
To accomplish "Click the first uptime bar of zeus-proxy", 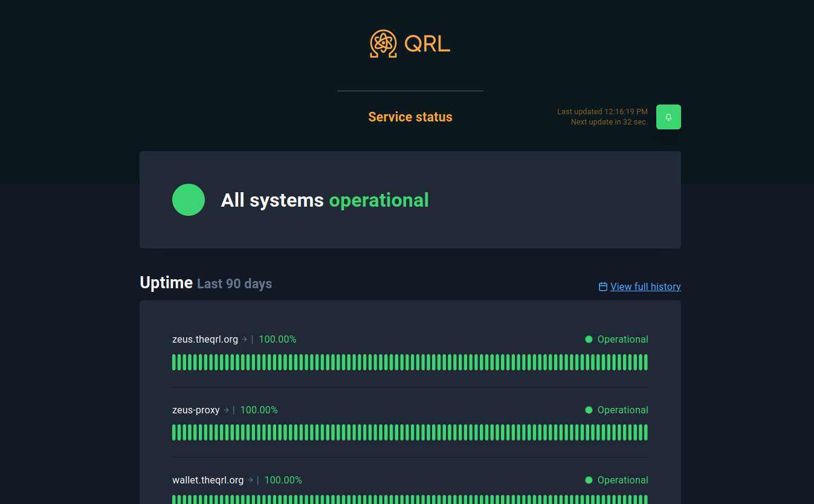I will pyautogui.click(x=174, y=432).
